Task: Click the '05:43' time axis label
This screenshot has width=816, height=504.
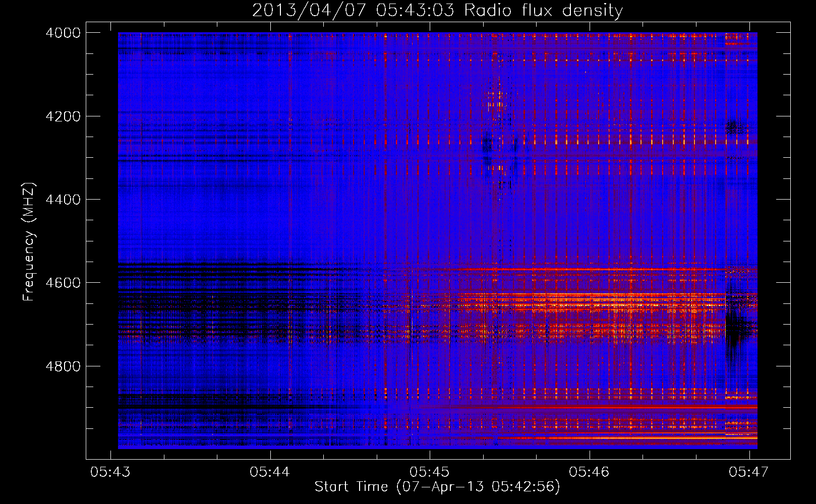Action: [110, 472]
